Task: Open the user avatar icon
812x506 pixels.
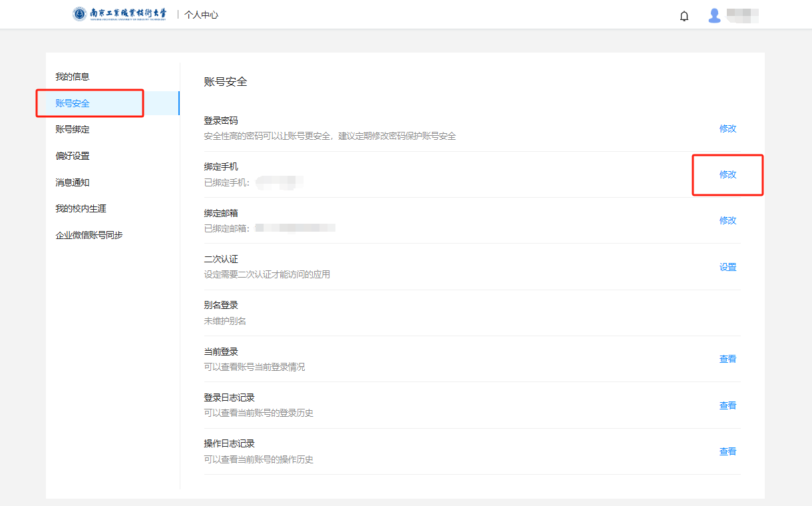Action: pos(715,15)
